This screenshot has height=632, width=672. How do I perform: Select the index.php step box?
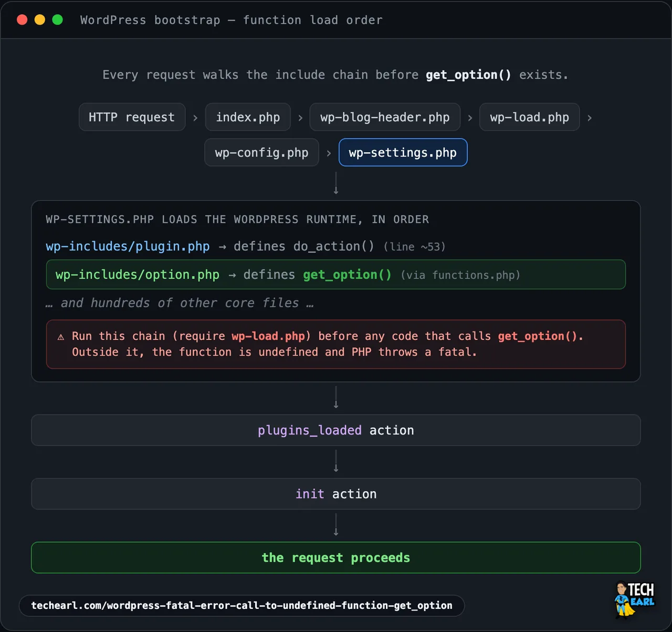coord(248,117)
